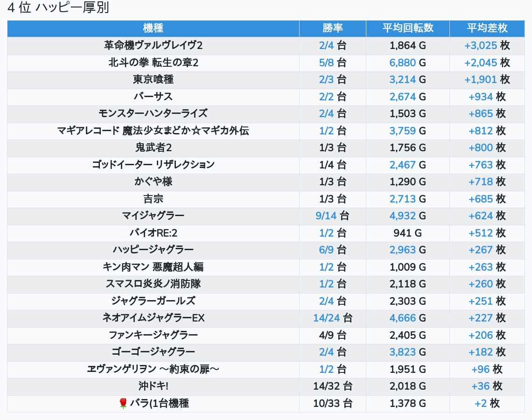Image resolution: width=532 pixels, height=420 pixels.
Task: Click the 4 位 ハッピー厚別 heading
Action: tap(58, 8)
